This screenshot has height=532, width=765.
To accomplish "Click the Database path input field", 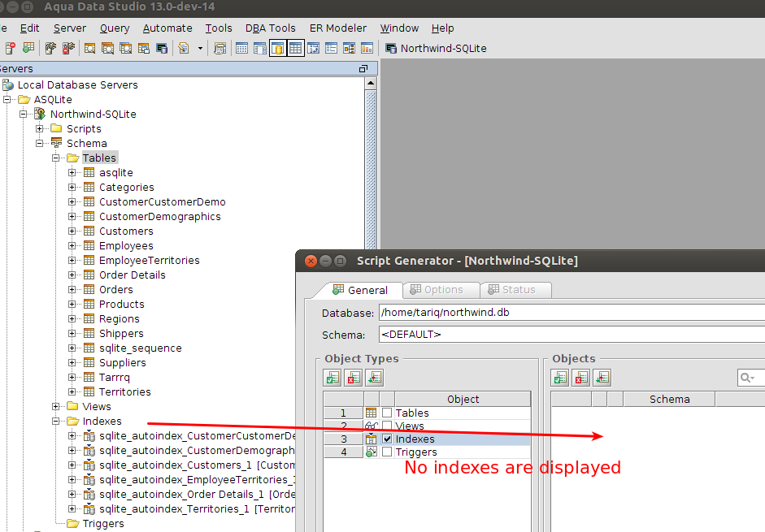I will point(572,313).
